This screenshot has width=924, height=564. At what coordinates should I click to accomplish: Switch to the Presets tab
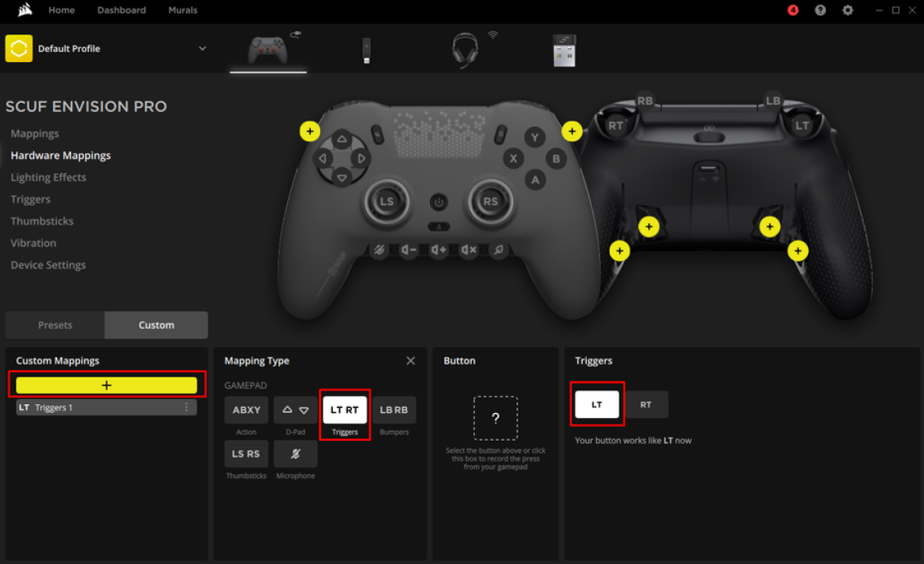click(x=55, y=326)
